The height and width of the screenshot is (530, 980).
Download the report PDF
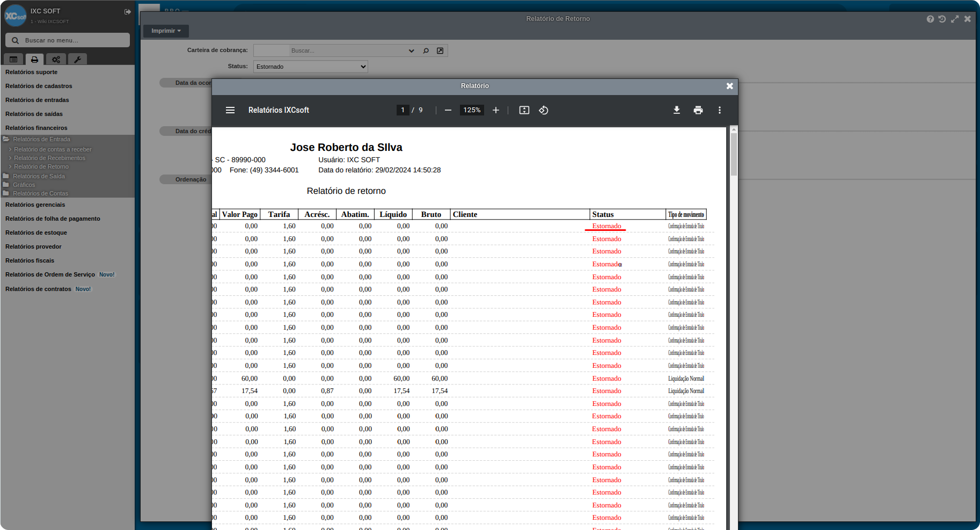(x=677, y=110)
